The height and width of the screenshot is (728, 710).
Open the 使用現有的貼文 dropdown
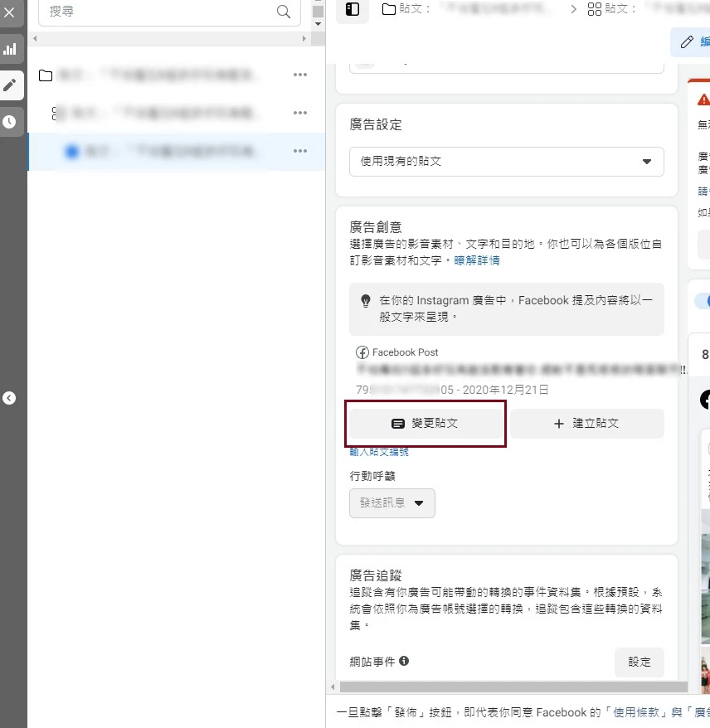(x=506, y=162)
